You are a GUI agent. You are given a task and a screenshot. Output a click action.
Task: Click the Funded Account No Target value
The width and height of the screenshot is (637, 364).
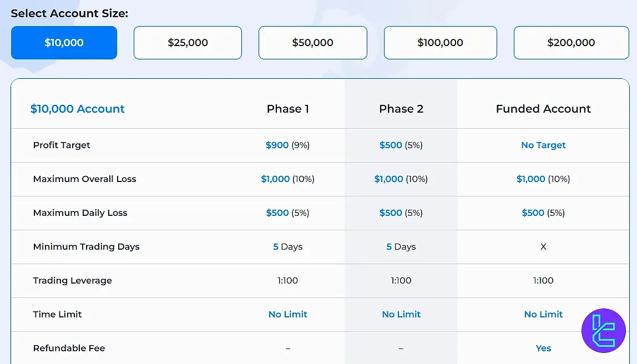pos(543,145)
